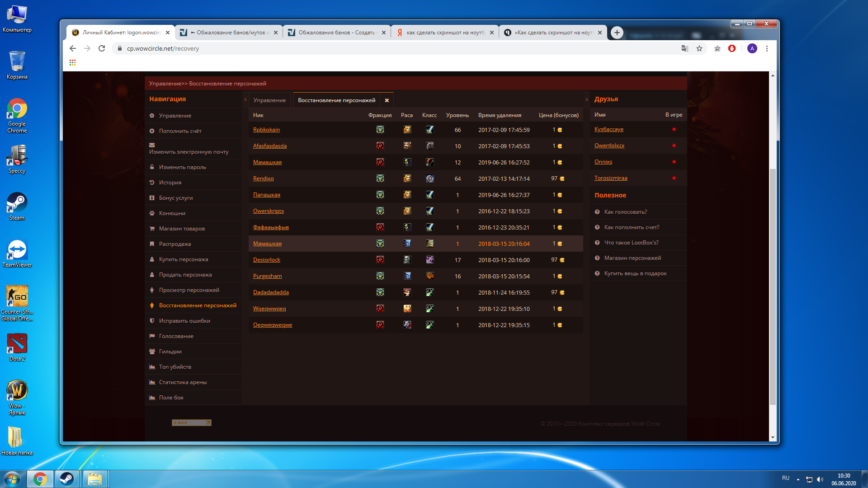Switch to the Управление tab
The height and width of the screenshot is (488, 868).
(269, 100)
